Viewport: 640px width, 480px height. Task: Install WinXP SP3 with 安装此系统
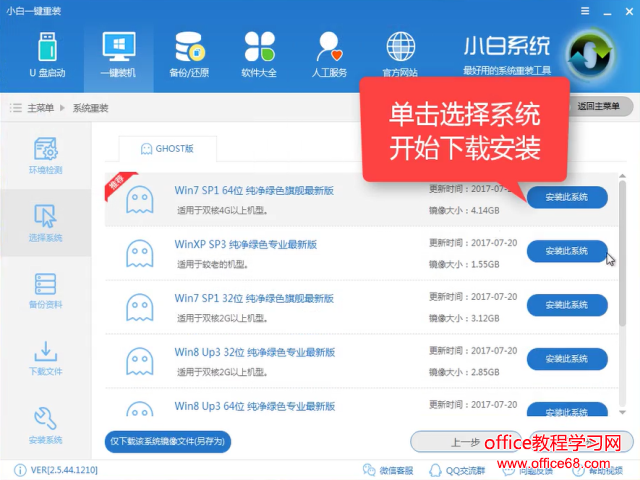(567, 251)
